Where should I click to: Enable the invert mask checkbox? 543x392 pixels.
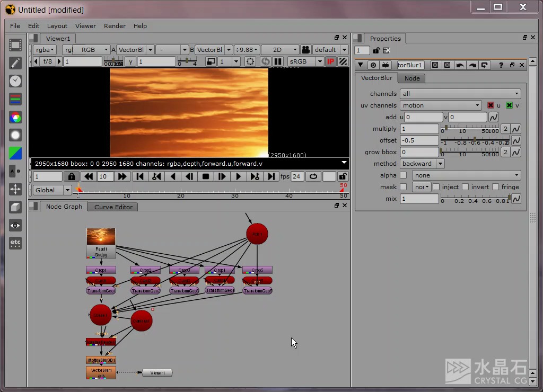pyautogui.click(x=465, y=187)
